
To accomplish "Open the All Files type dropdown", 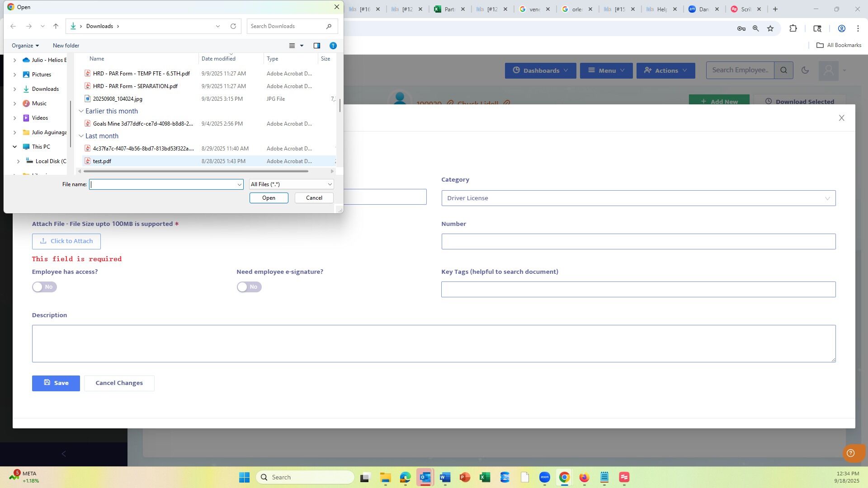I will point(291,184).
